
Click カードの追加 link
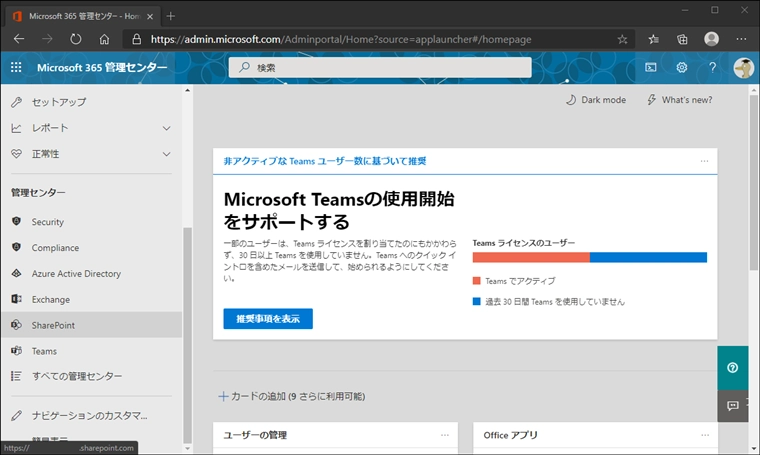292,396
